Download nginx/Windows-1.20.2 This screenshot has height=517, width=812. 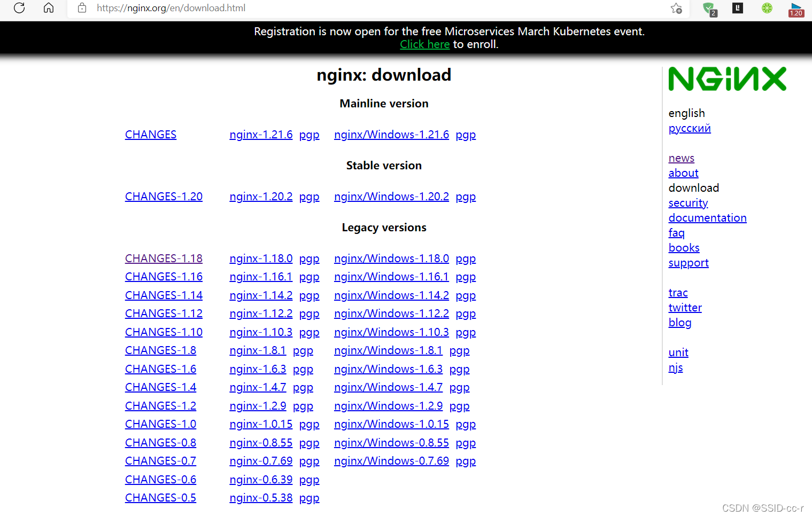[391, 197]
